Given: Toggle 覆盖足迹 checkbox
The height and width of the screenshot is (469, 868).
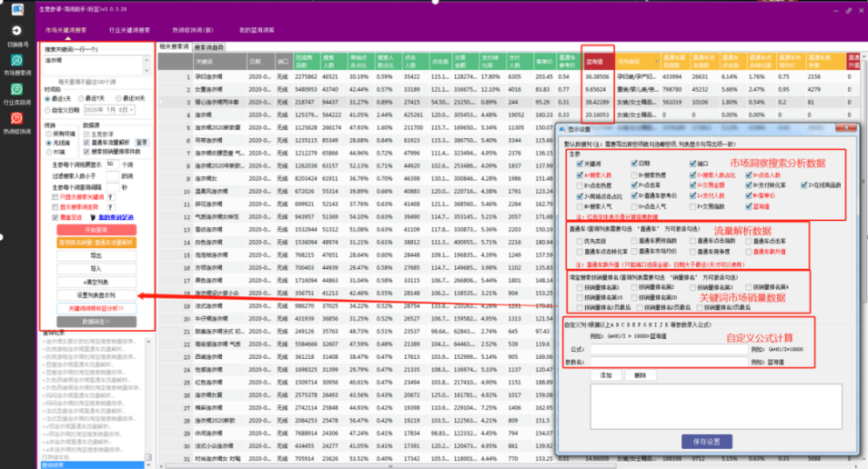Looking at the screenshot, I should 56,217.
